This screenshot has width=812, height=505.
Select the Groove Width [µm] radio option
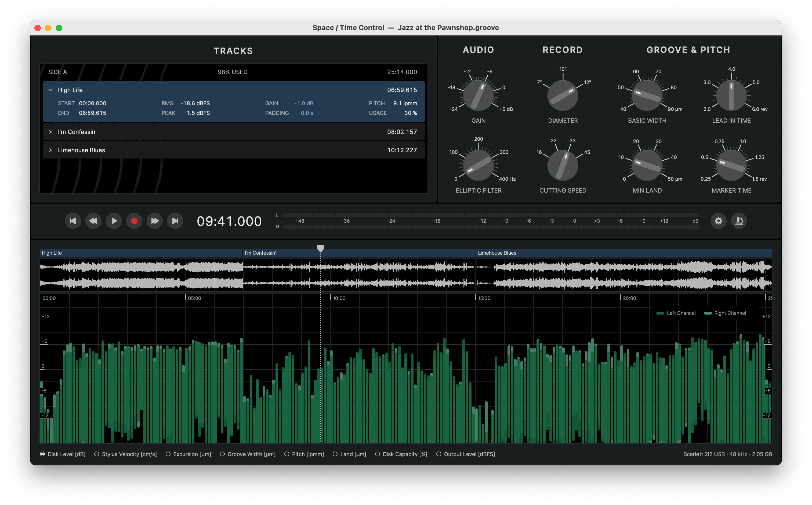[x=222, y=454]
